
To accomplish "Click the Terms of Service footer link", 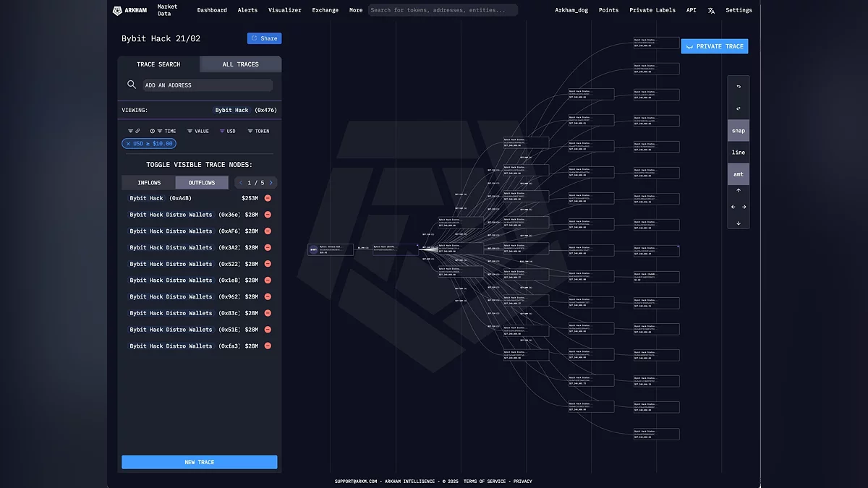I will (x=485, y=481).
